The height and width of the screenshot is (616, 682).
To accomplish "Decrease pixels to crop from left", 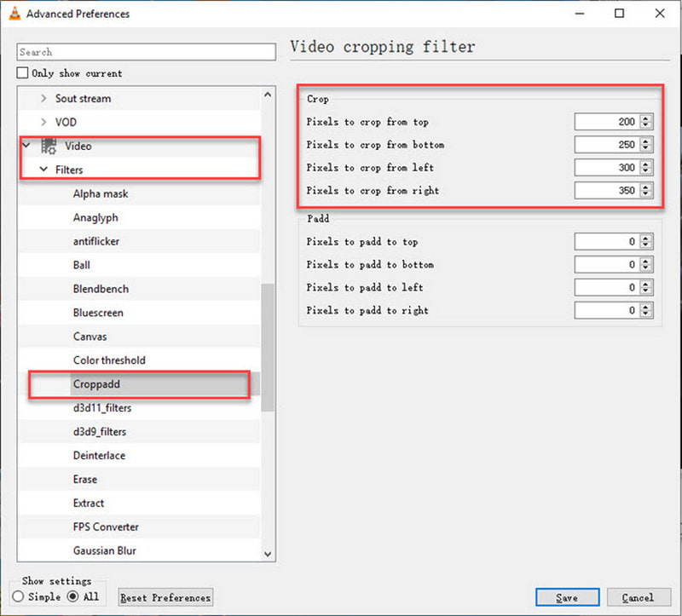I will (646, 171).
